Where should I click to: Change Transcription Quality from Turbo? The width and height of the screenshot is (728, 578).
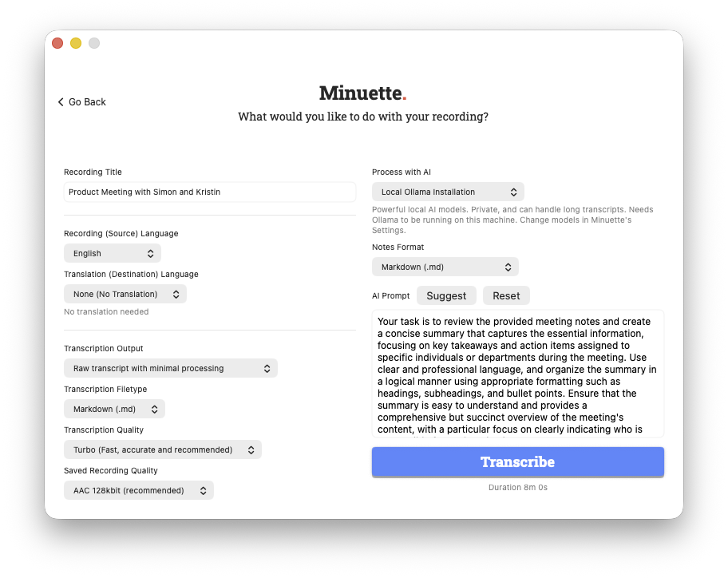point(163,449)
